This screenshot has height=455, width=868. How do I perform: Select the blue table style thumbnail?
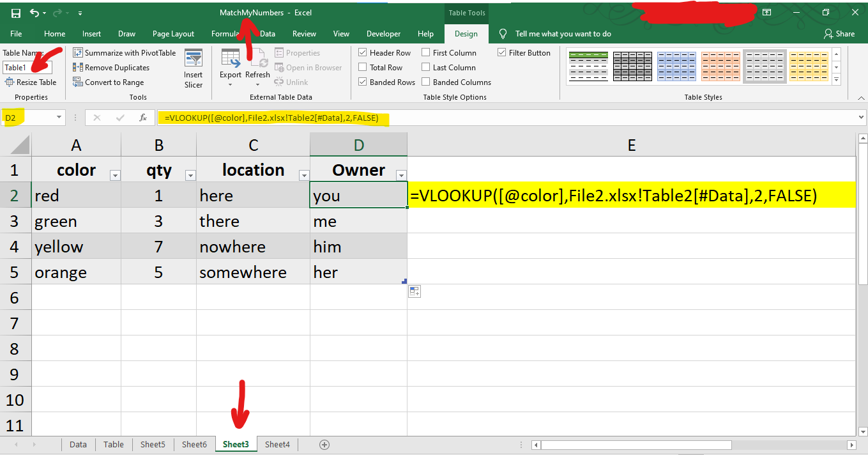(x=676, y=68)
